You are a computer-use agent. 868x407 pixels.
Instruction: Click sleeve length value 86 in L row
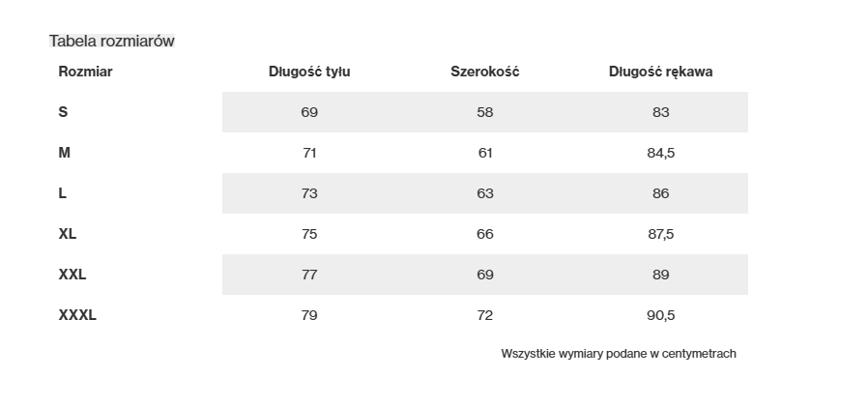tap(660, 193)
